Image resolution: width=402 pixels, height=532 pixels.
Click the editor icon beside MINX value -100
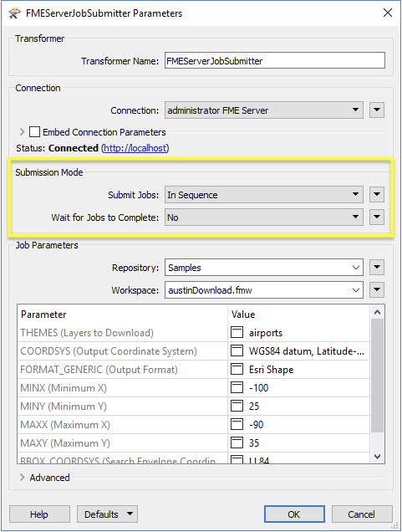[x=237, y=387]
